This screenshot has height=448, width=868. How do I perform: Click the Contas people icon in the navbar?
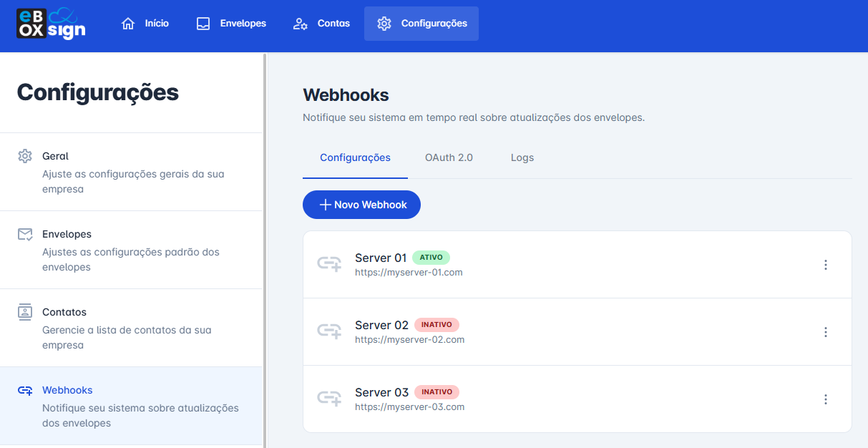[300, 24]
